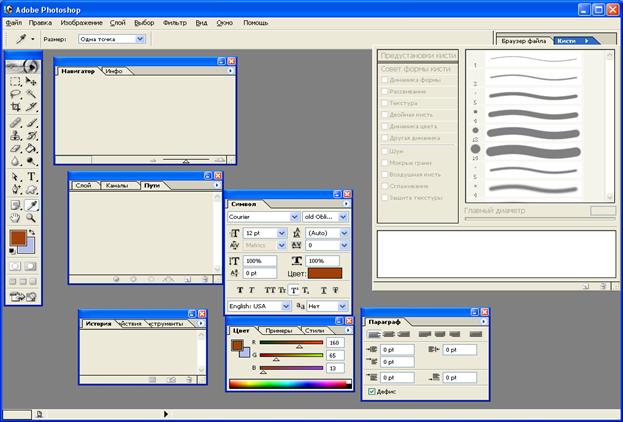Switch to the Каналы tab
This screenshot has height=422, width=623.
[x=116, y=185]
